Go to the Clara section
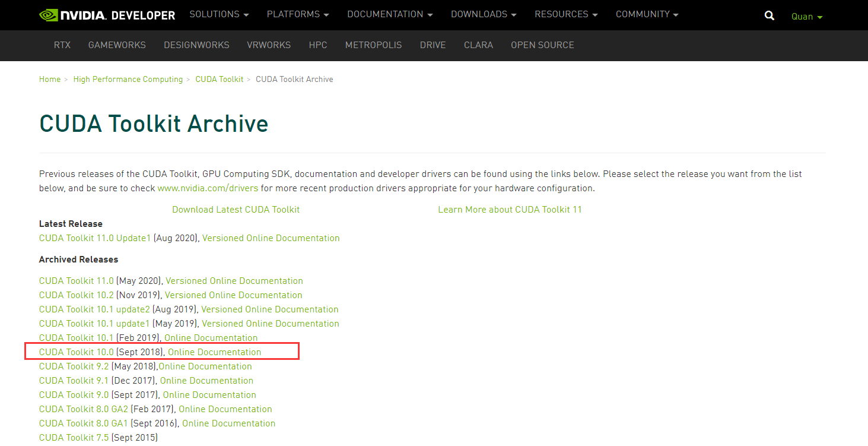868x446 pixels. click(x=478, y=45)
